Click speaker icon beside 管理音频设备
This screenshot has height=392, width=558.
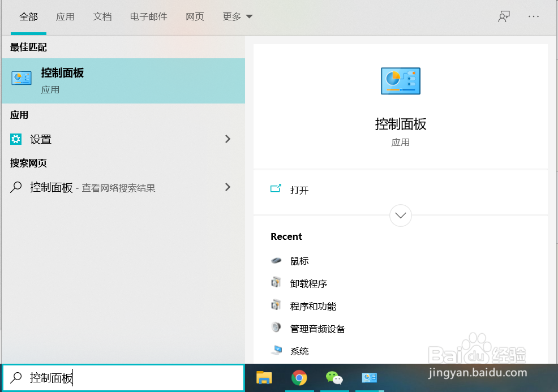tap(276, 328)
